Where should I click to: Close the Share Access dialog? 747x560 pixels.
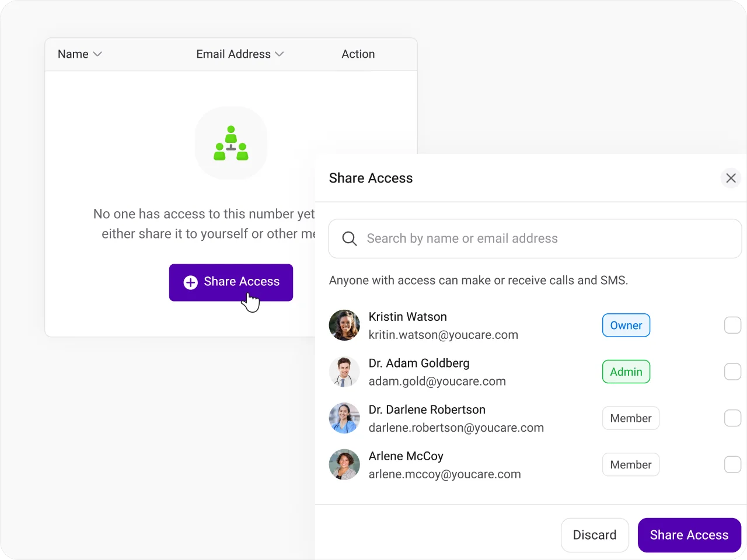tap(731, 178)
